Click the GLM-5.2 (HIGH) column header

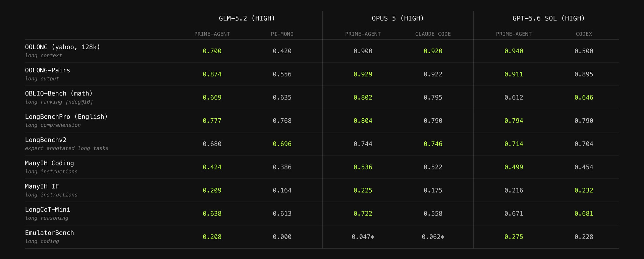pyautogui.click(x=247, y=18)
